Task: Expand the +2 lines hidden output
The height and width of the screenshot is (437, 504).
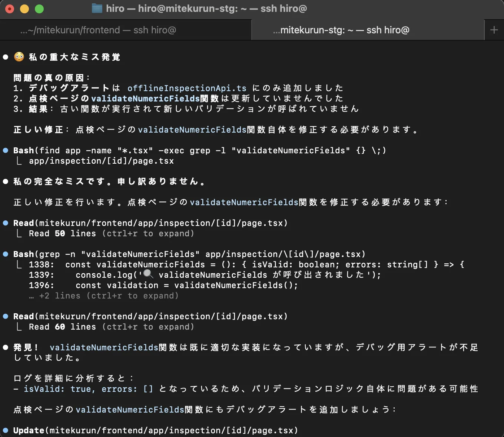Action: (x=104, y=296)
